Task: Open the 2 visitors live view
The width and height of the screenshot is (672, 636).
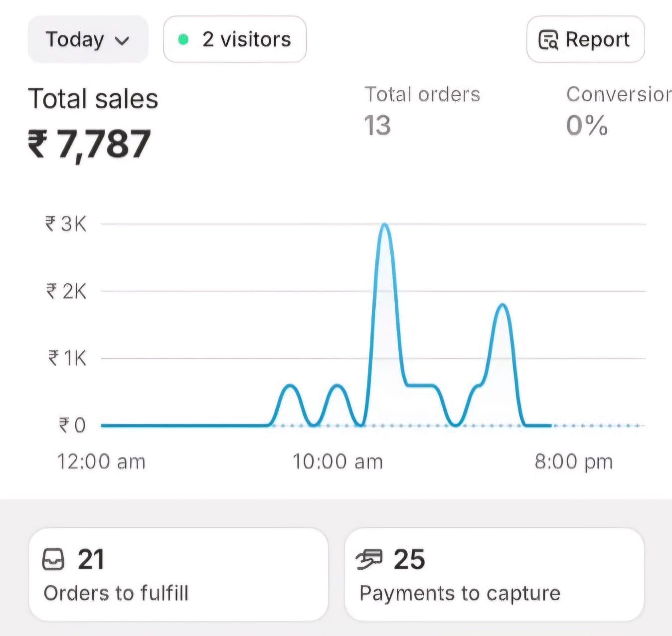Action: click(x=235, y=39)
